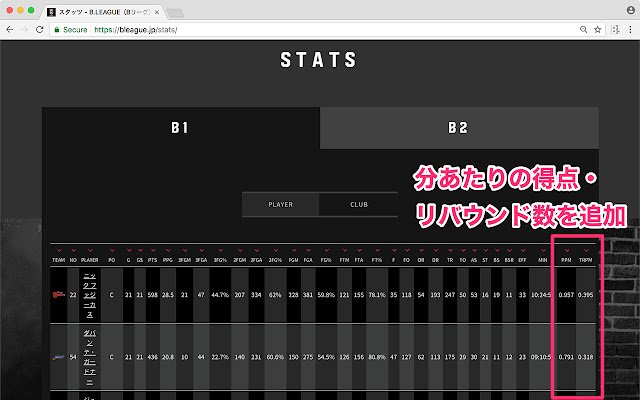Viewport: 640px width, 400px height.
Task: Open a new tab next to the B.LEAGUE tab
Action: tap(175, 13)
